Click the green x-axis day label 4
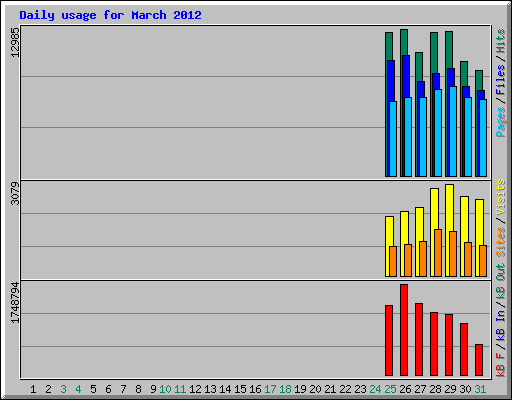Image resolution: width=512 pixels, height=400 pixels. [x=78, y=389]
